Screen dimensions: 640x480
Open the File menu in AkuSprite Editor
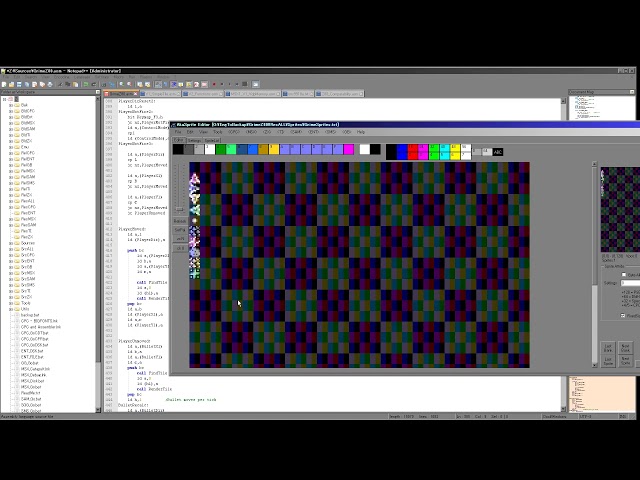[178, 132]
